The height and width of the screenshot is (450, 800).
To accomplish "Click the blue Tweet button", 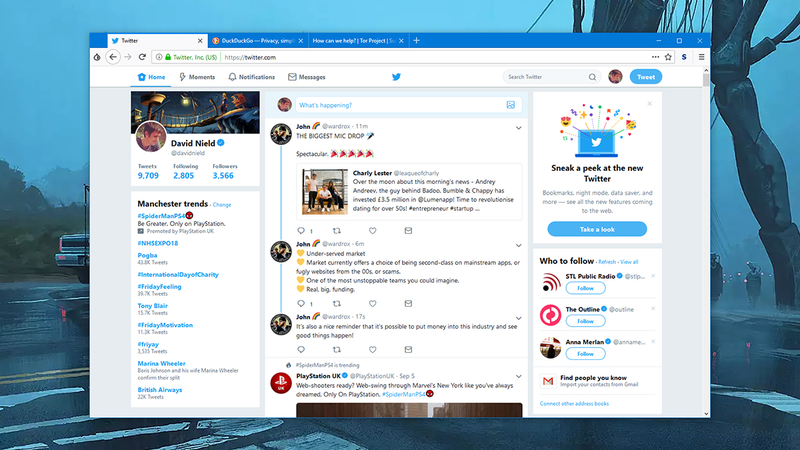I will (645, 77).
